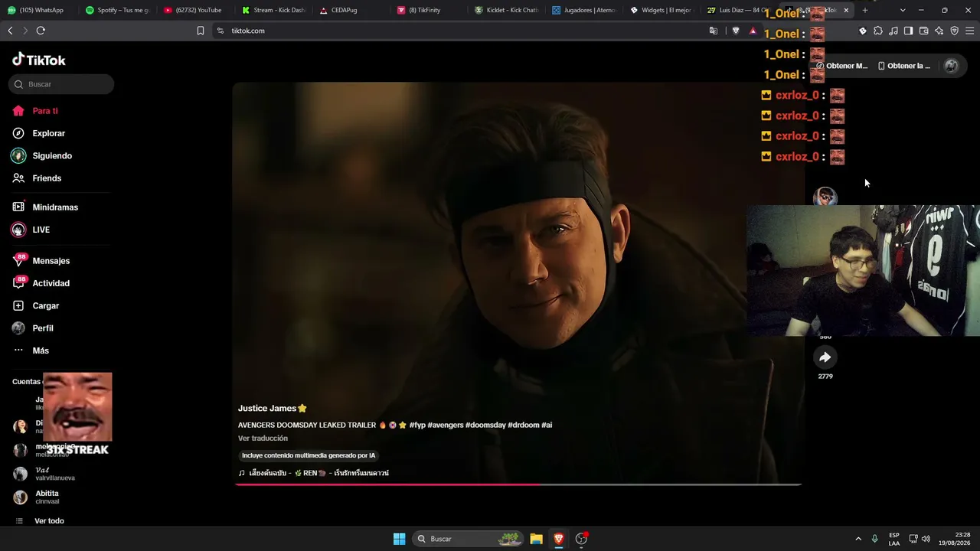Open the Val valrvillanueva account
The height and width of the screenshot is (551, 980).
44,474
